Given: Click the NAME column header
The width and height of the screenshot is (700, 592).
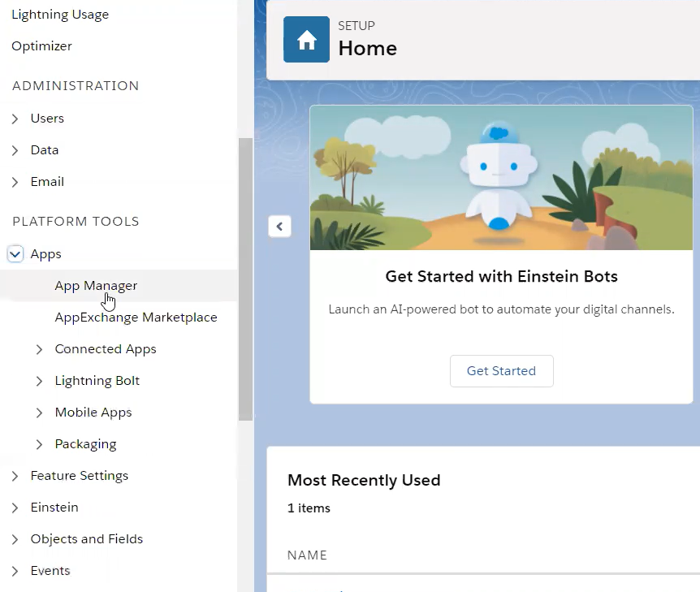Looking at the screenshot, I should [307, 555].
